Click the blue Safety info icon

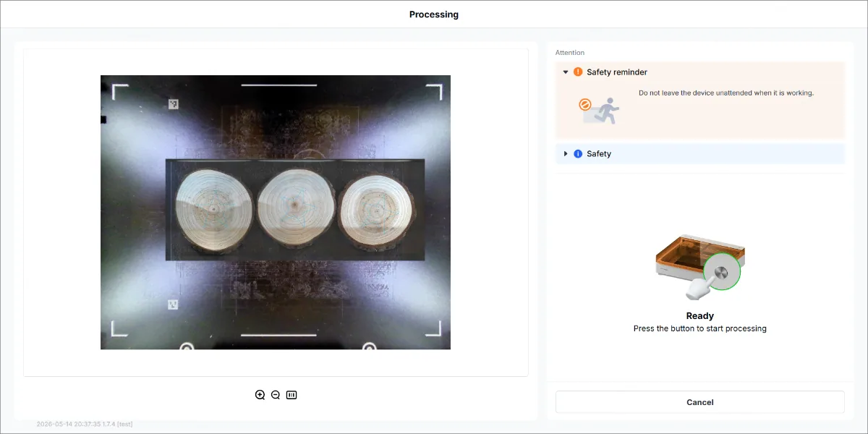click(578, 154)
